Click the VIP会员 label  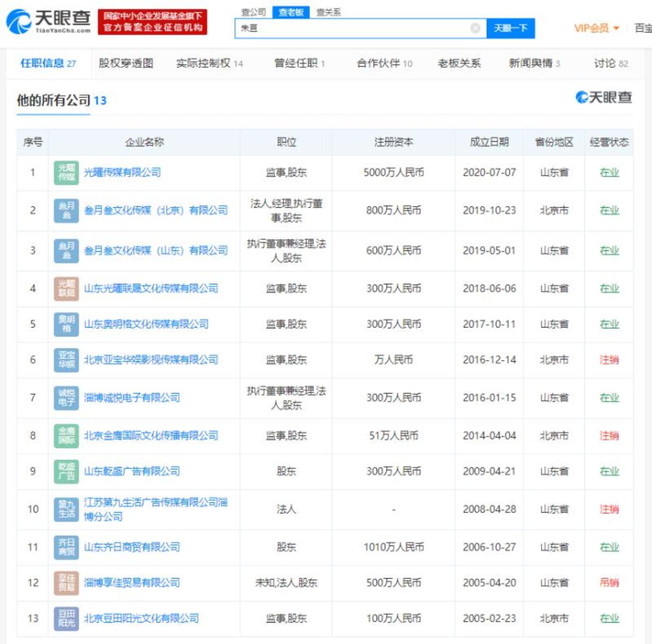591,28
